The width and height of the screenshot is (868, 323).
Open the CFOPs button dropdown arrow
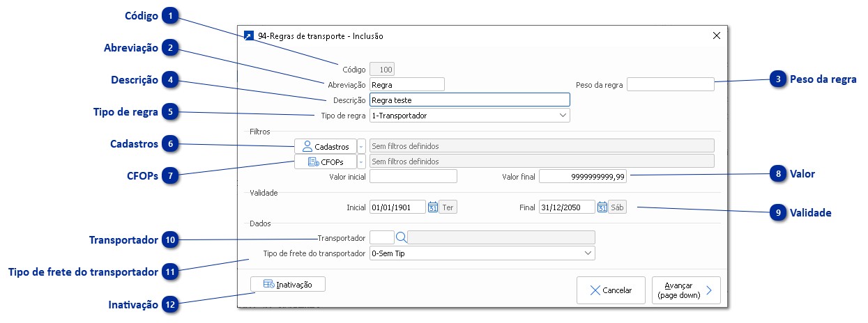click(361, 161)
